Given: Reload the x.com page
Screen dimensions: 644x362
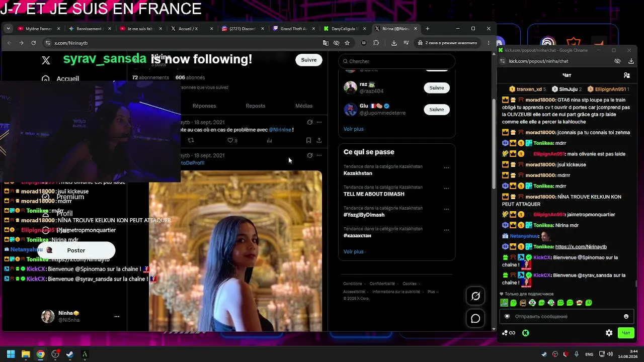Looking at the screenshot, I should 34,43.
